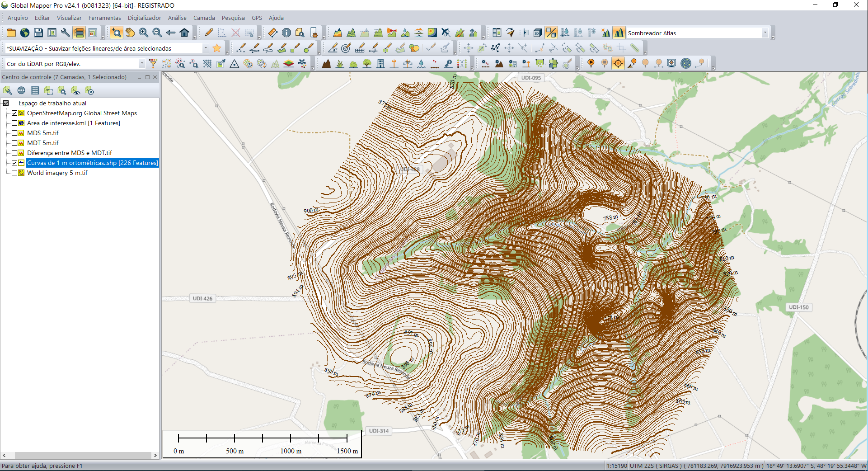The width and height of the screenshot is (868, 471).
Task: Open the Análise menu
Action: click(x=177, y=18)
